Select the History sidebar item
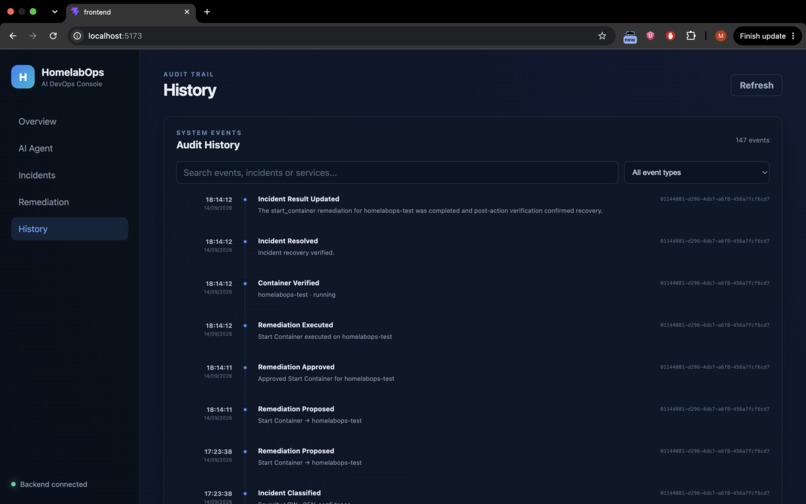Image resolution: width=806 pixels, height=504 pixels. pyautogui.click(x=69, y=229)
